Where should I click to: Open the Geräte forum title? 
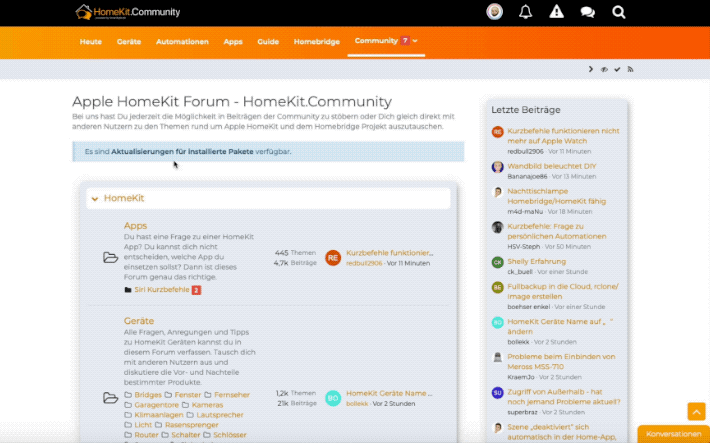[139, 321]
